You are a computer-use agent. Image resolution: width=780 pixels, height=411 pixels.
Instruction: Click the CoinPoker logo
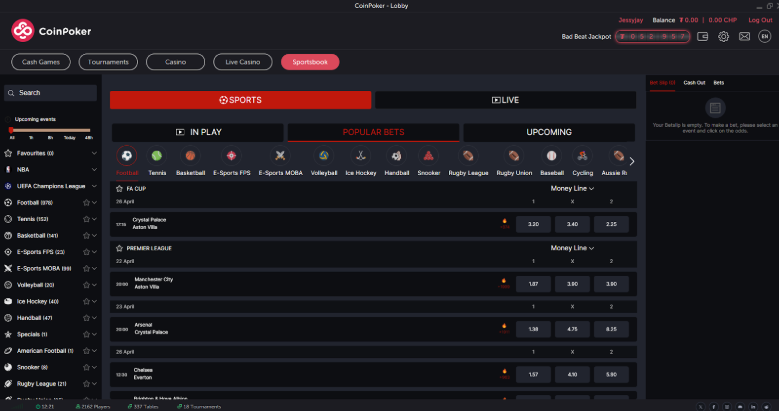tap(51, 31)
